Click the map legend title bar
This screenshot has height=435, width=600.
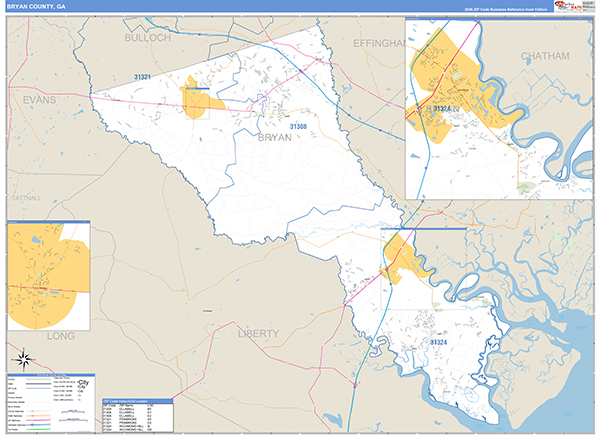51,375
